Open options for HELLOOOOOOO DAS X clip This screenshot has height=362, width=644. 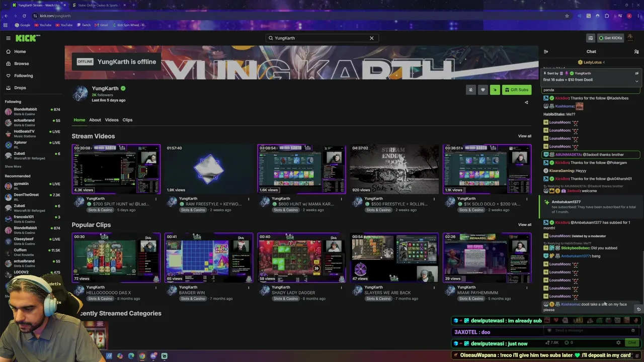156,288
